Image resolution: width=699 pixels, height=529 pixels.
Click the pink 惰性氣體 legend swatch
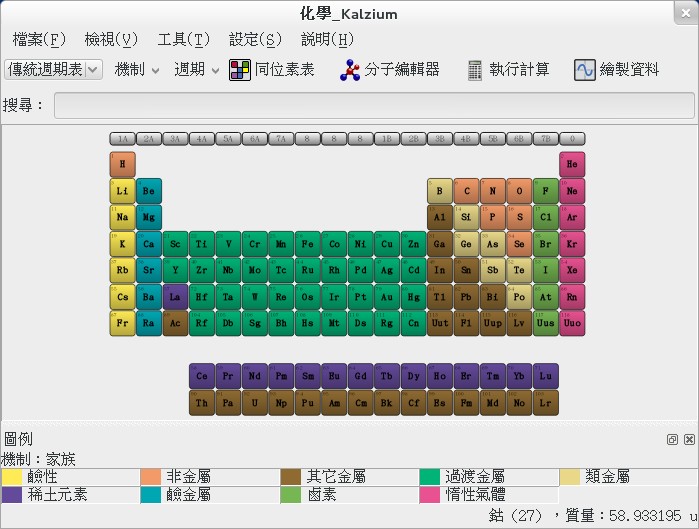430,495
